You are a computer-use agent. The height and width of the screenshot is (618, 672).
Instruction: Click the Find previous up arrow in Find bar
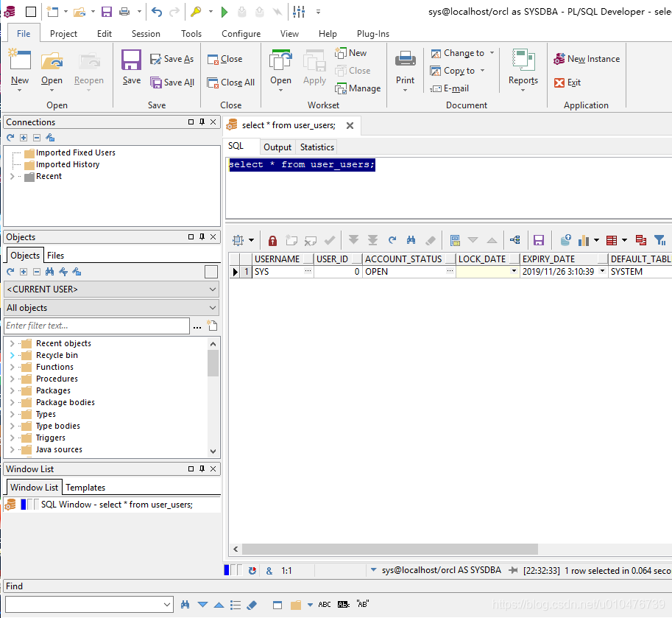[219, 605]
